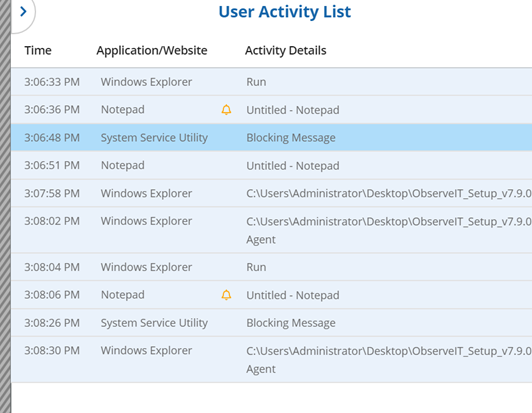Choose the 3:08:04 PM Run activity row
Viewport: 532px width, 413px height.
tap(271, 267)
